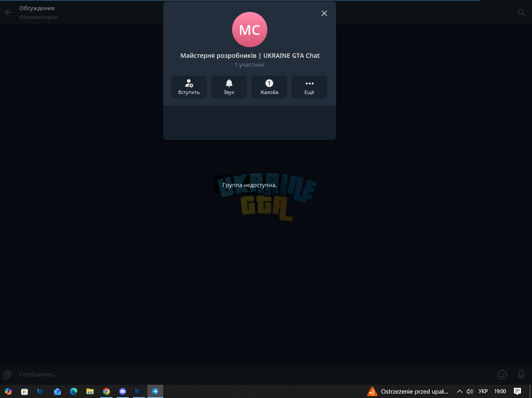Click the Комментарии subtitle
Image resolution: width=532 pixels, height=398 pixels.
[x=39, y=17]
